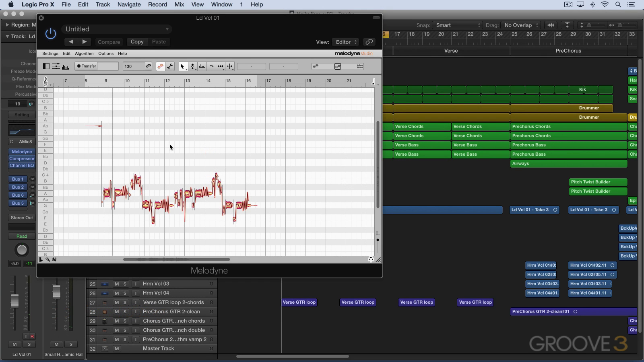Expand the Region inspector disclosure triangle
Viewport: 644px width, 362px height.
(7, 25)
